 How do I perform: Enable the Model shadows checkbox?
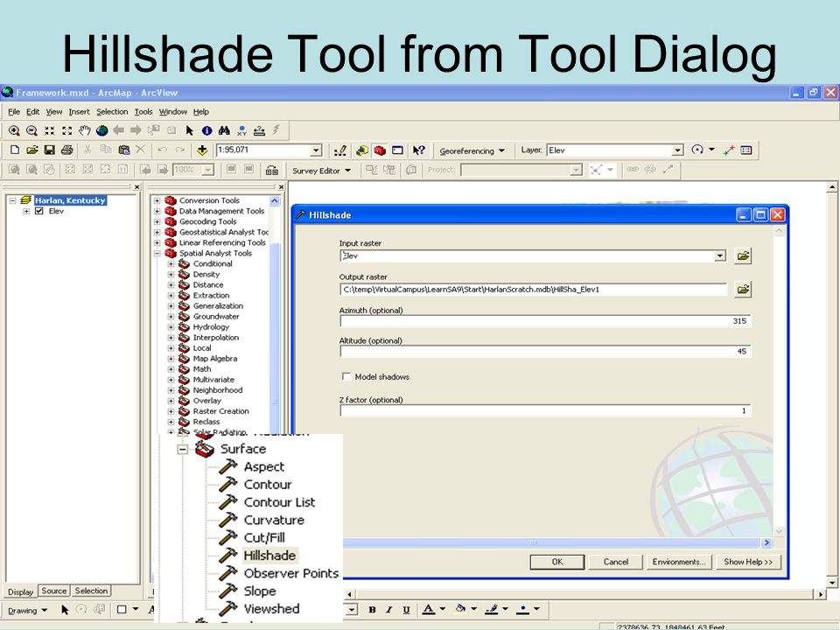[x=346, y=376]
